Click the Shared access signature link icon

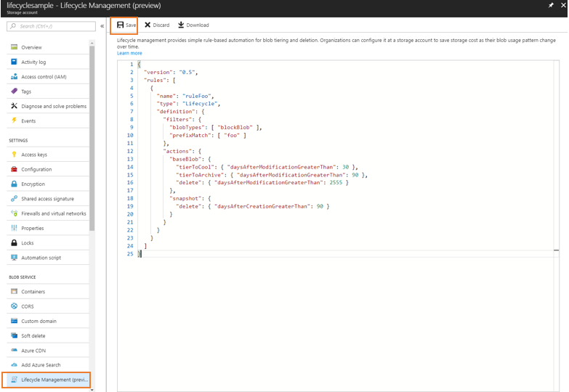point(14,198)
